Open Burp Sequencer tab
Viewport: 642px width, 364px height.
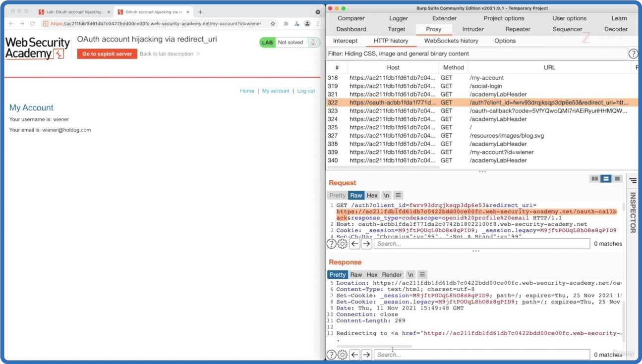568,29
